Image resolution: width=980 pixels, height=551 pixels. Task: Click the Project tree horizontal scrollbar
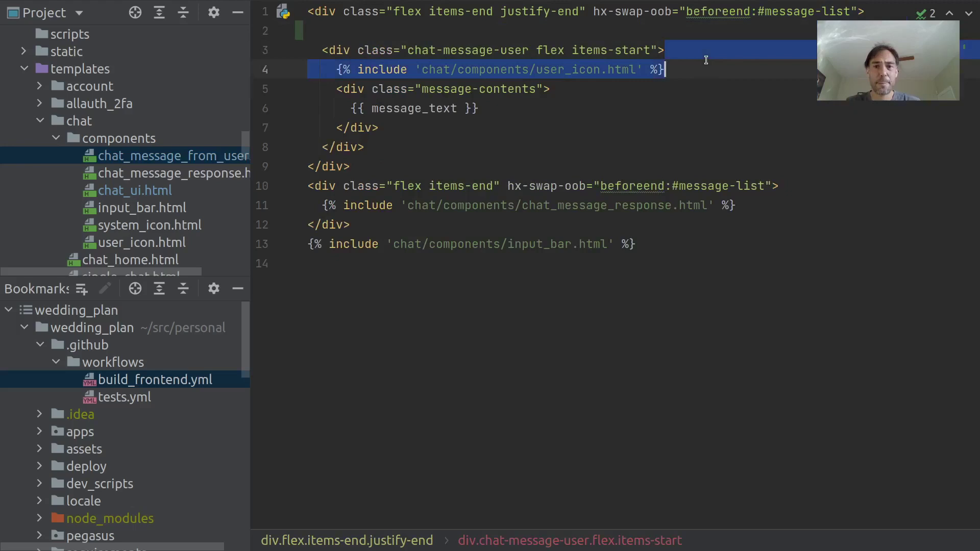tap(101, 272)
